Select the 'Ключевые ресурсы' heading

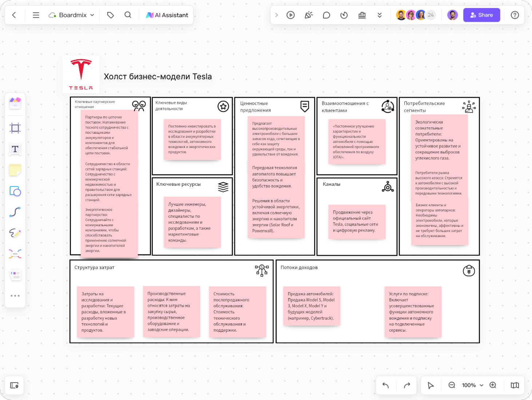coord(178,184)
